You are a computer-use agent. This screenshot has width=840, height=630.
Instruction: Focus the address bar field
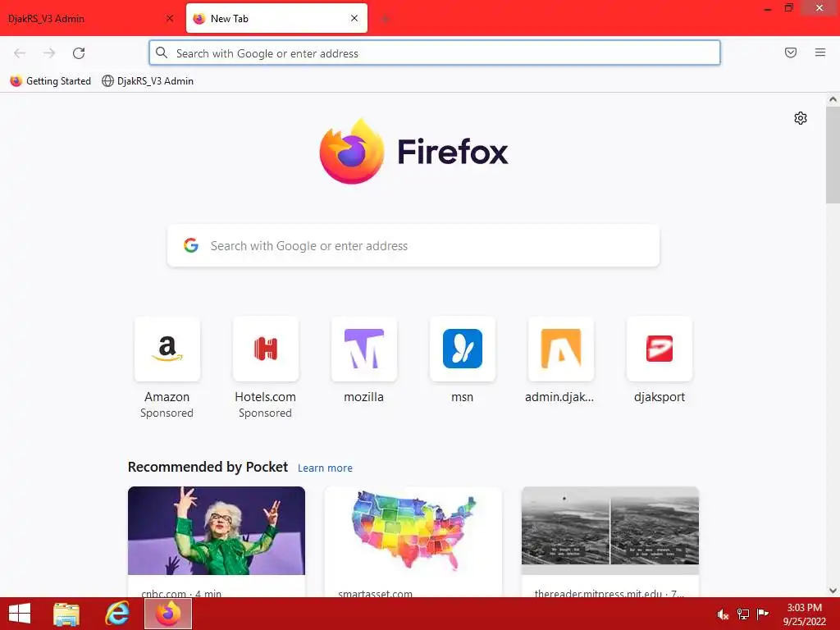(435, 52)
